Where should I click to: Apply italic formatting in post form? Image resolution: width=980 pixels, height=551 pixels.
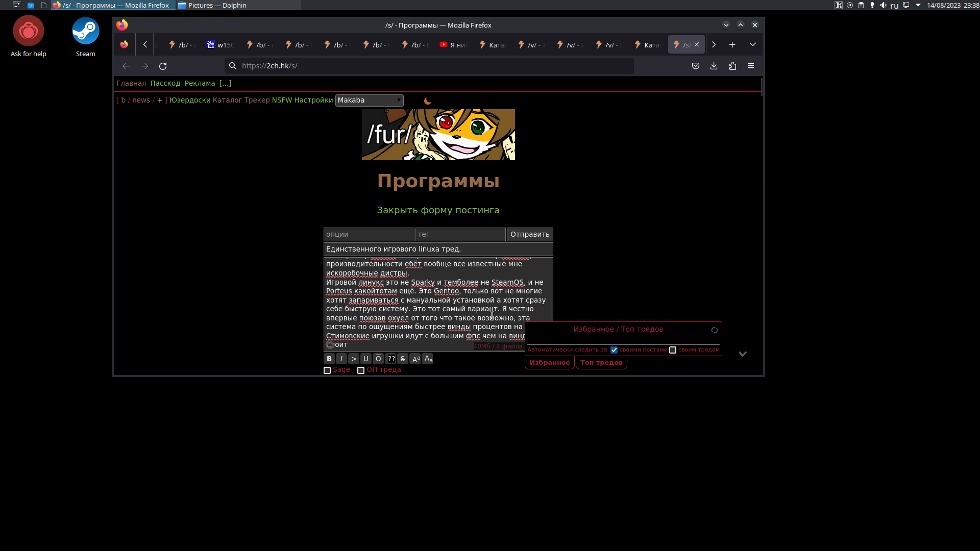tap(341, 359)
